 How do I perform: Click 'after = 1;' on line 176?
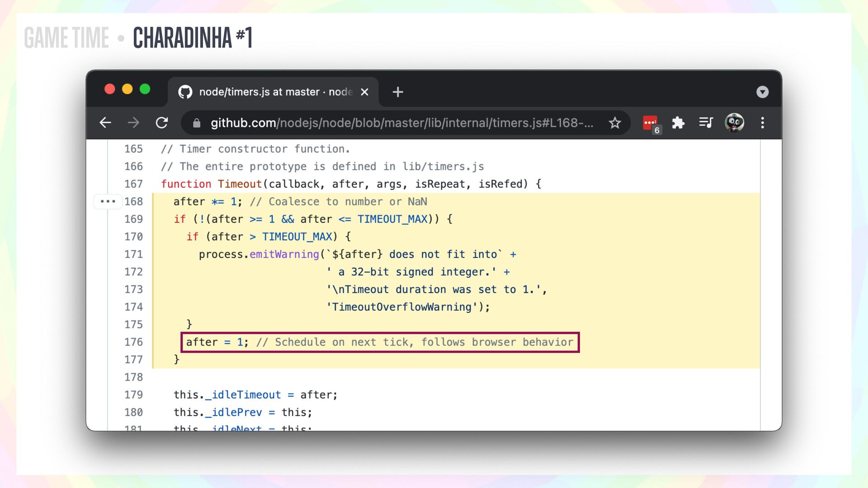(217, 342)
